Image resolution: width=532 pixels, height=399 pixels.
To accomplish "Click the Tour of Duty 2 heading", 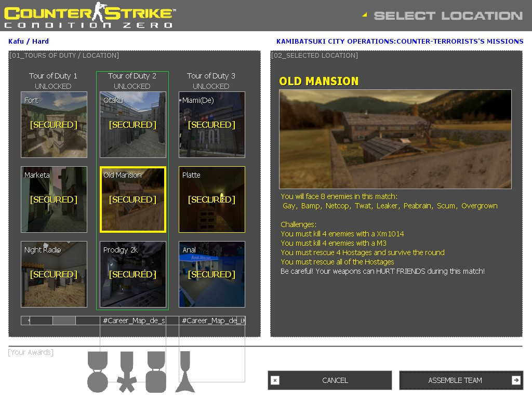I will point(132,76).
